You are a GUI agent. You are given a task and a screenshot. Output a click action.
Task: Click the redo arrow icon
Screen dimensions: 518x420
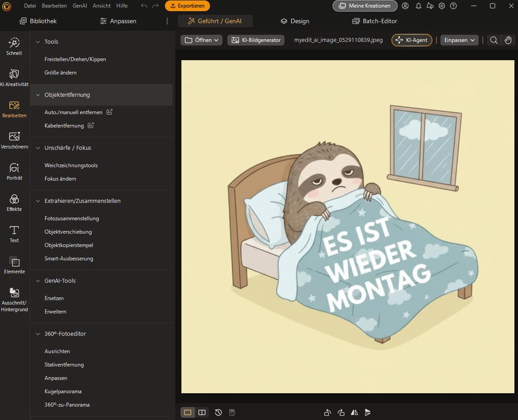(156, 6)
